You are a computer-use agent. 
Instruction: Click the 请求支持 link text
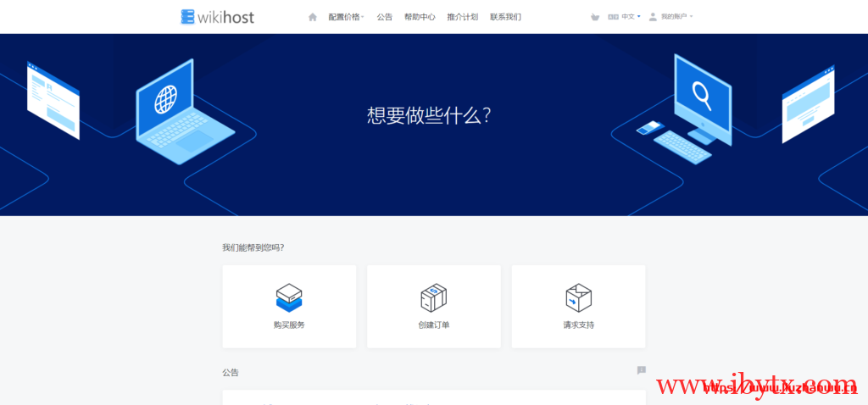pos(578,325)
